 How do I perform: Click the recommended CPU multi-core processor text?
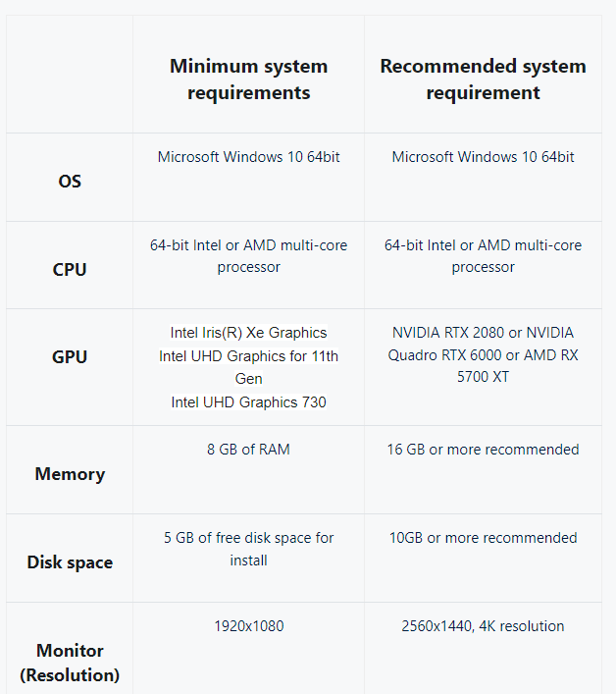(483, 256)
